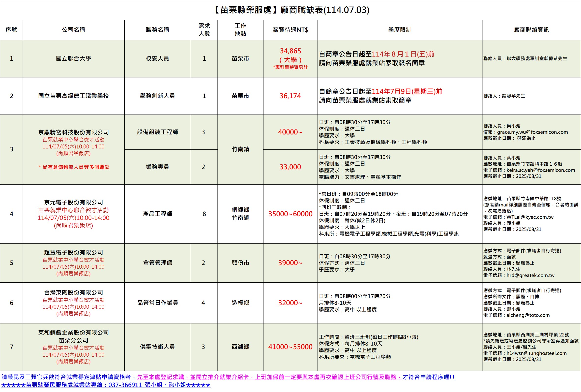Select the 序號 column header
The image size is (581, 392).
[12, 30]
